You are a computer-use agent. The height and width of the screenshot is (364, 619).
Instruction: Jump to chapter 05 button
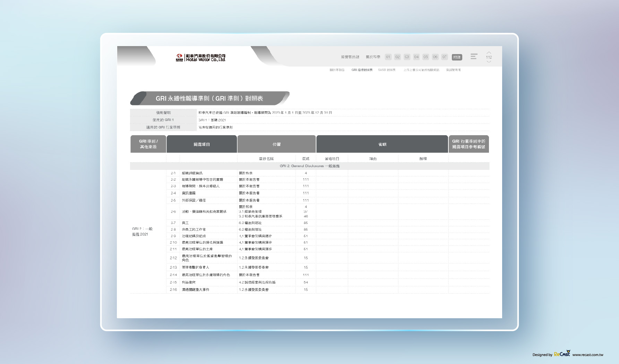pyautogui.click(x=425, y=57)
